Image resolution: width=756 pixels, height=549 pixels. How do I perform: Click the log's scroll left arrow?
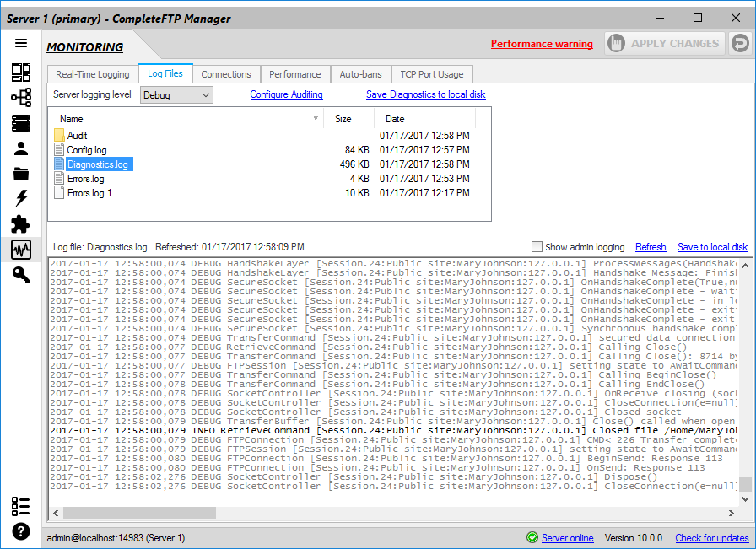tap(56, 514)
